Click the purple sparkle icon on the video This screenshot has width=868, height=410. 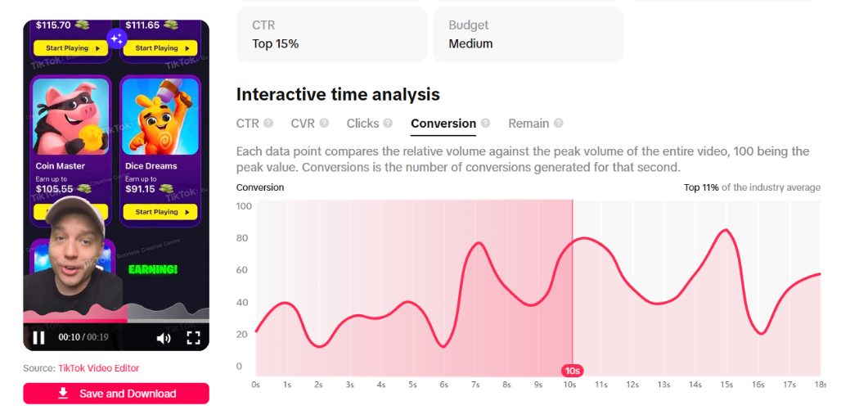coord(116,38)
